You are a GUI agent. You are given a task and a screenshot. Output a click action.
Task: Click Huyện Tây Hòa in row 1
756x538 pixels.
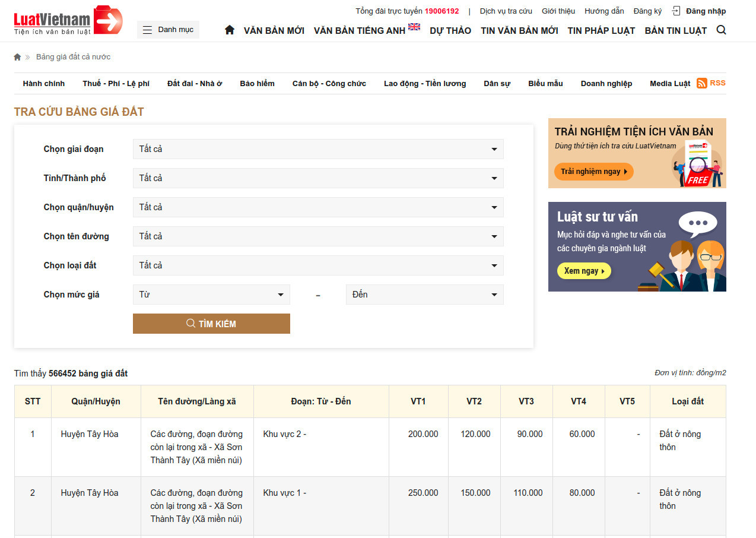(90, 434)
